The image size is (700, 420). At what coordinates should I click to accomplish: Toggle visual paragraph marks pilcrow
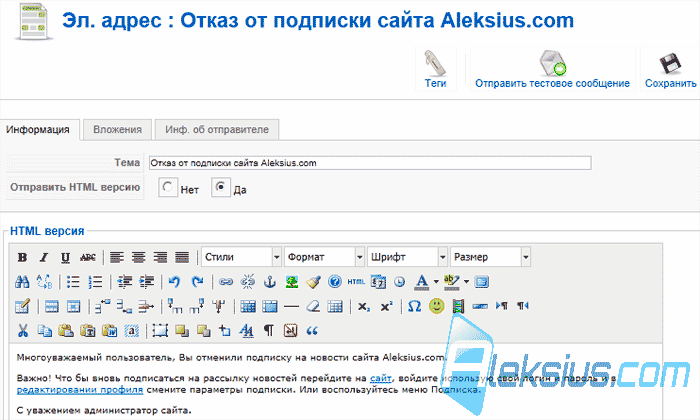(268, 331)
